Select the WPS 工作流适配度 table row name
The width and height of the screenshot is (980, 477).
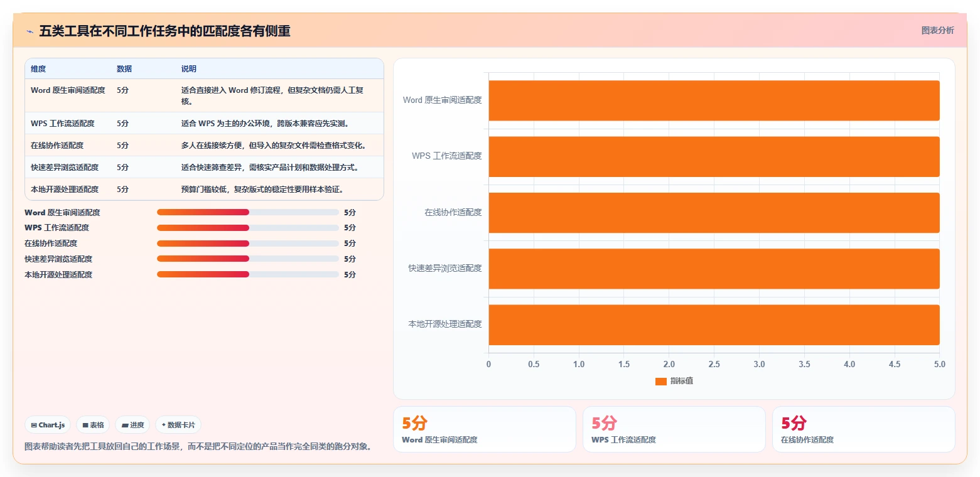tap(62, 124)
